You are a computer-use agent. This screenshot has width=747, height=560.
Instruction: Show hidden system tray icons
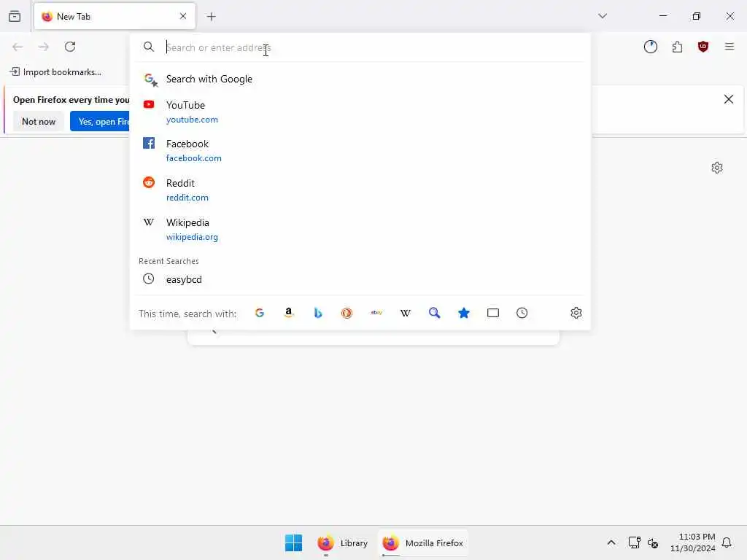click(611, 542)
